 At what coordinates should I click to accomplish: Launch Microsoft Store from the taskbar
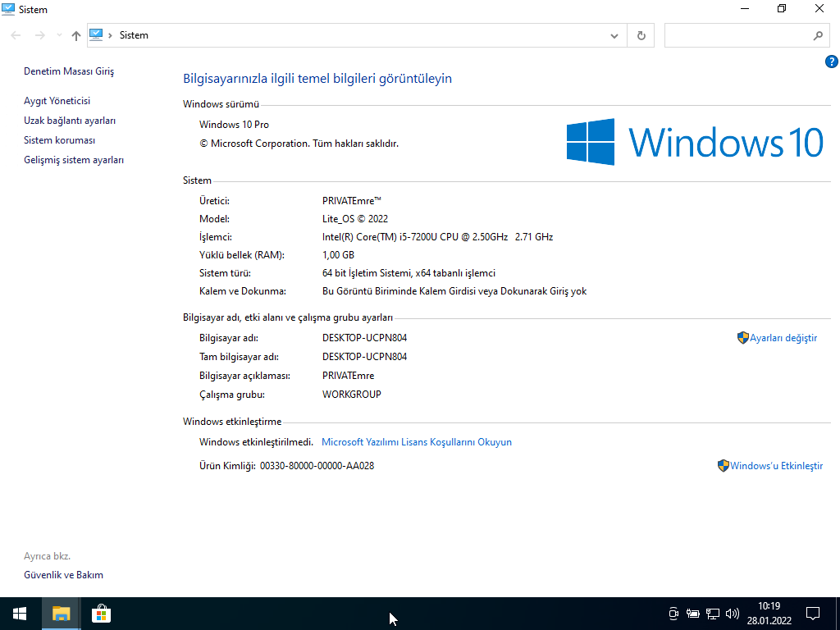(x=101, y=614)
